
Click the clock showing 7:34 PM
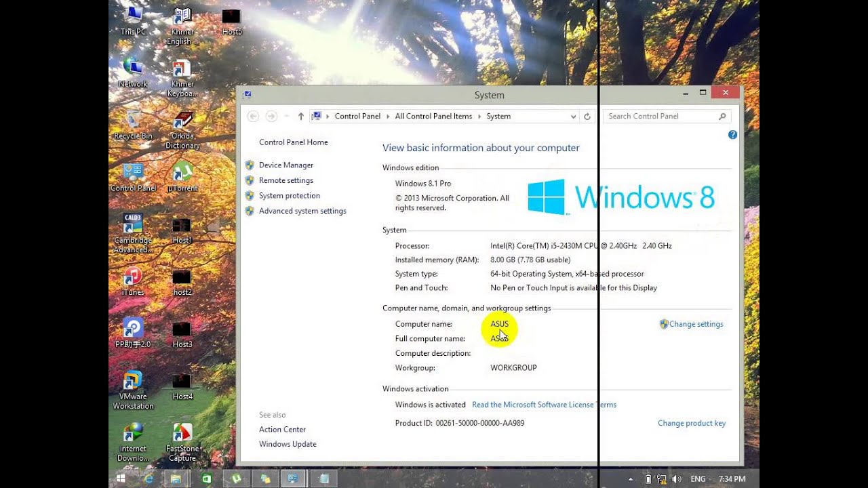tap(732, 479)
